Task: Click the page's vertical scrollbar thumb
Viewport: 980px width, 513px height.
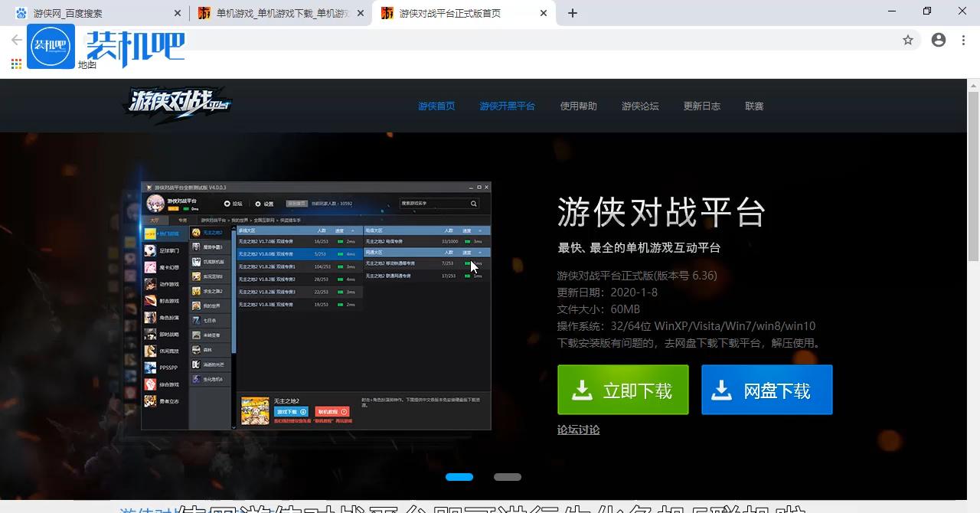Action: [973, 178]
